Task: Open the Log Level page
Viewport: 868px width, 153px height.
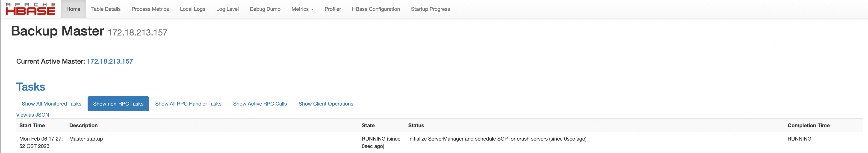Action: coord(227,9)
